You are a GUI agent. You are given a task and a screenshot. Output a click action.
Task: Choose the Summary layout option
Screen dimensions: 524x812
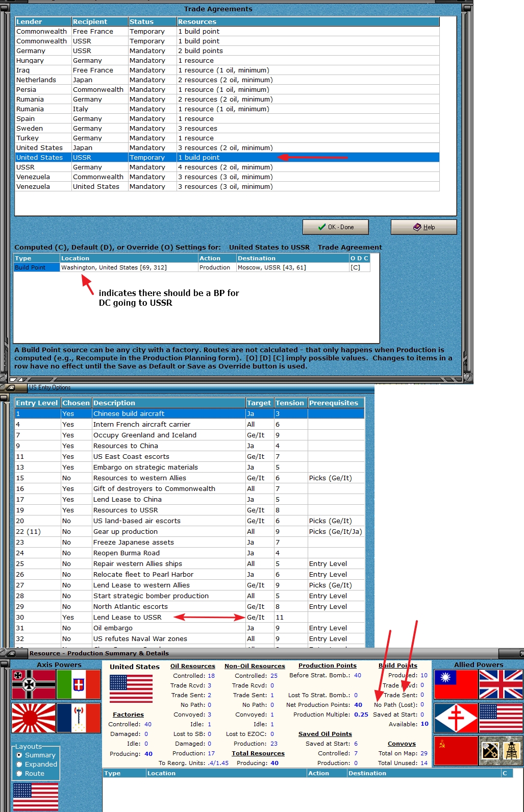click(x=36, y=755)
